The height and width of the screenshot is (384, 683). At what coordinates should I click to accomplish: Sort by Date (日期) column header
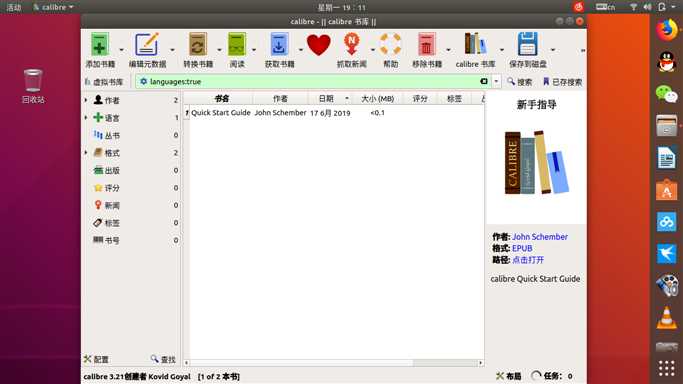[x=330, y=99]
